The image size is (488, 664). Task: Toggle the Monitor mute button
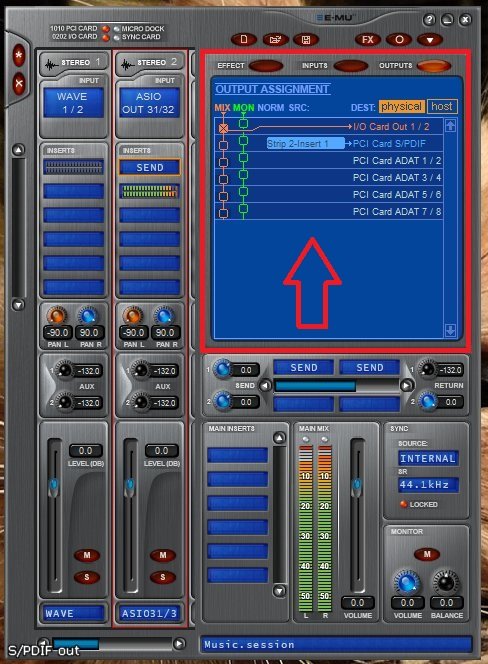click(x=427, y=554)
